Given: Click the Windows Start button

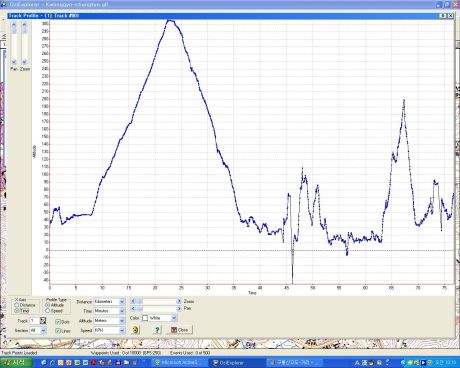Looking at the screenshot, I should (x=16, y=362).
